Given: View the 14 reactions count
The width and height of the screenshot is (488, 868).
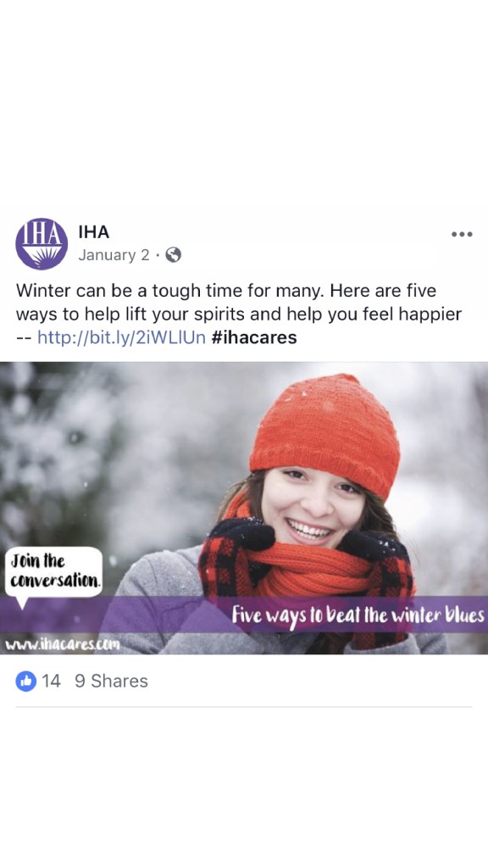Looking at the screenshot, I should click(x=51, y=681).
